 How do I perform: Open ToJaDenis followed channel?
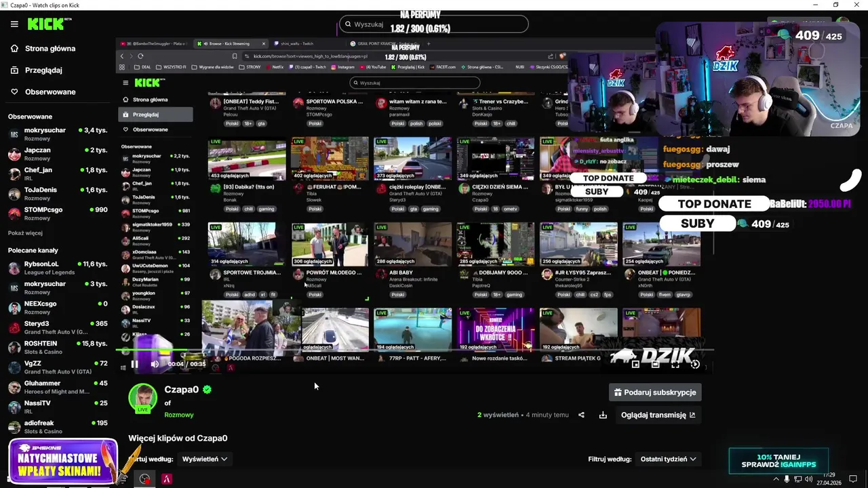pyautogui.click(x=58, y=193)
